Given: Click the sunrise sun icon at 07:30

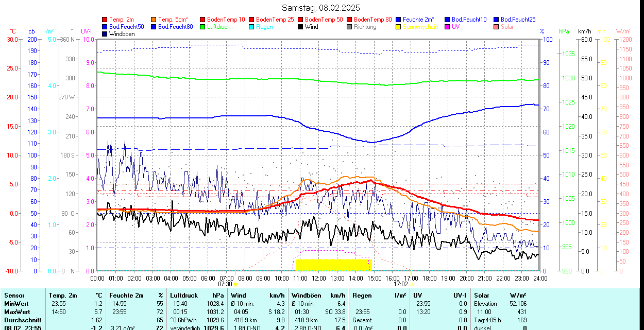Looking at the screenshot, I should pos(235,284).
